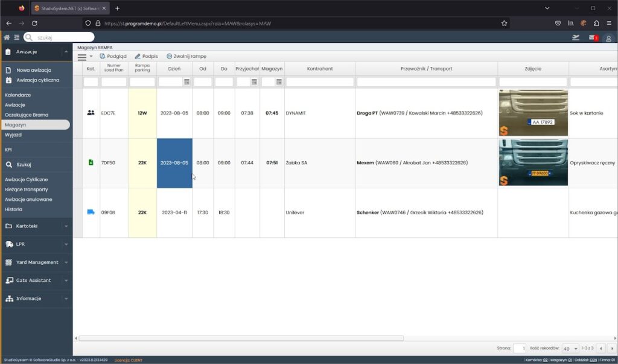This screenshot has height=364, width=618.
Task: Go to next page of records
Action: (612, 348)
